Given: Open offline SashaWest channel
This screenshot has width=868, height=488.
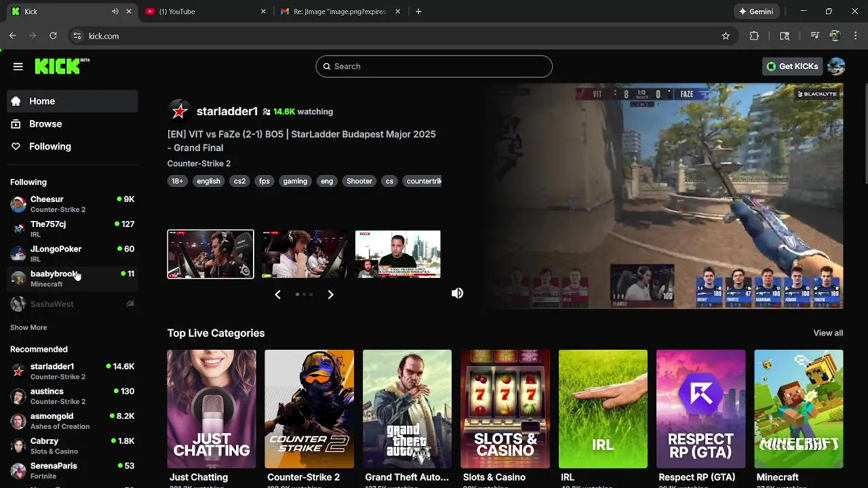Looking at the screenshot, I should pos(73,304).
